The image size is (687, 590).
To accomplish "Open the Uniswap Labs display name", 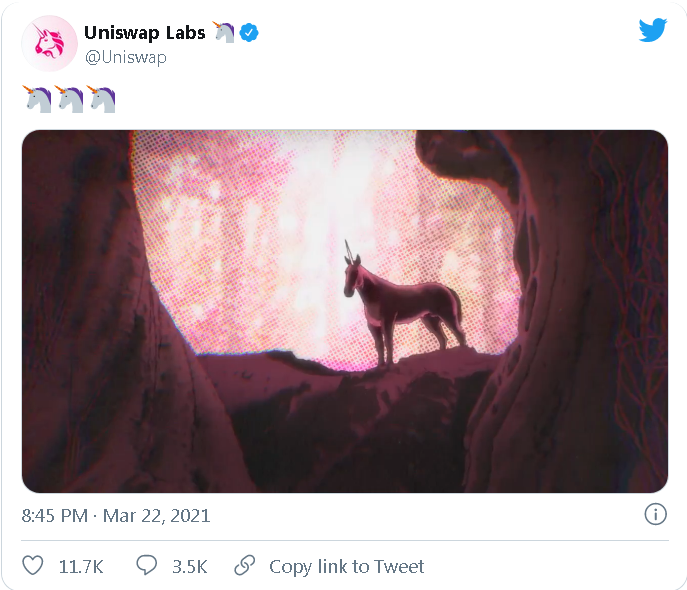I will 145,33.
